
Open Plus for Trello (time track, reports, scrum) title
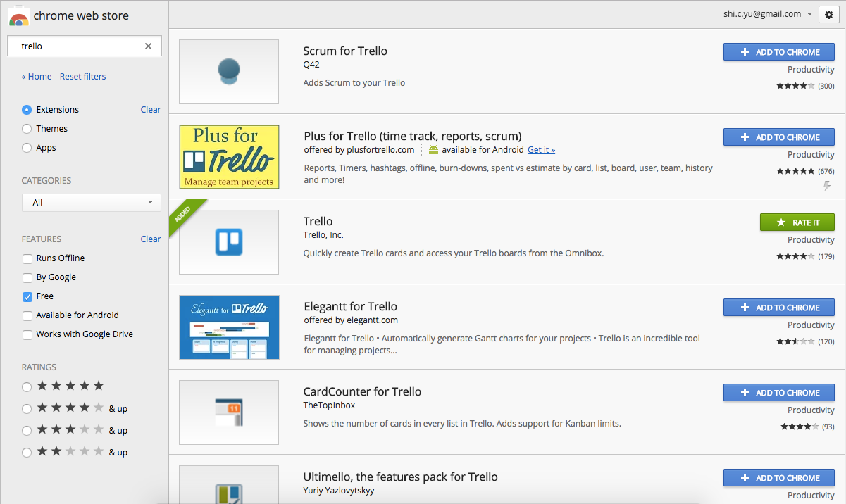click(413, 136)
